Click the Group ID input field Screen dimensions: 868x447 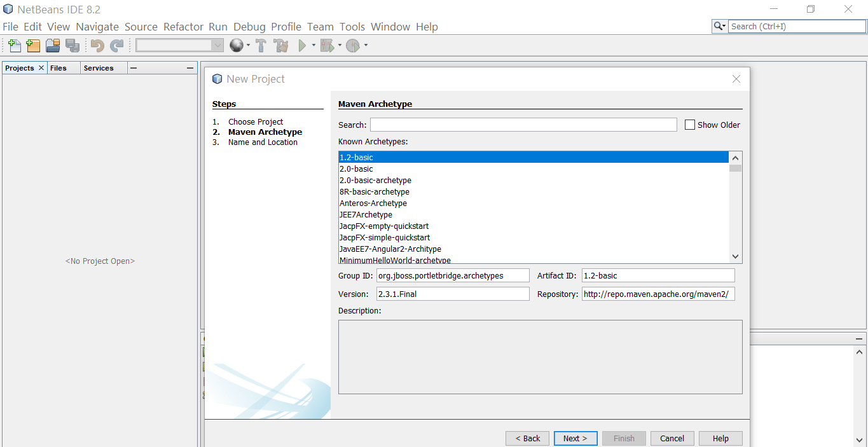click(x=453, y=275)
